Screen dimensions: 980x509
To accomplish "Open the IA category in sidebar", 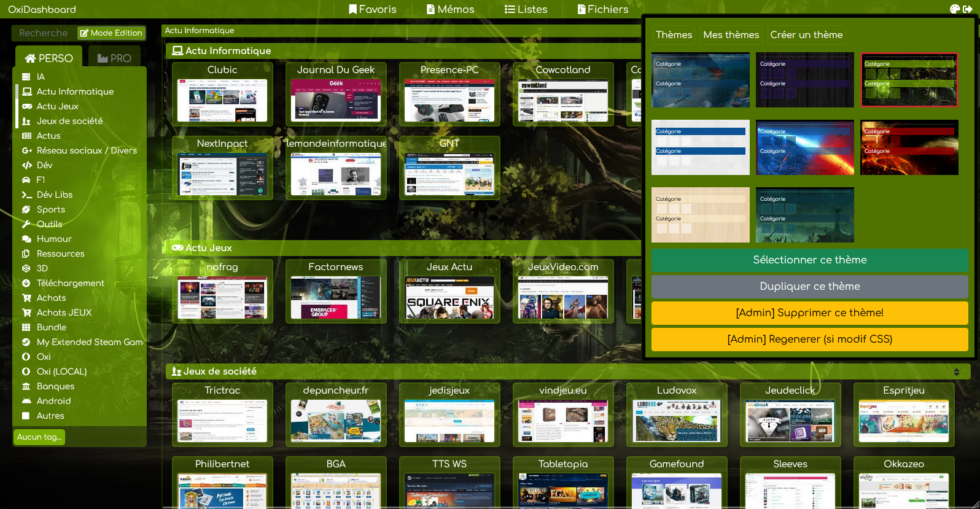I will point(41,77).
